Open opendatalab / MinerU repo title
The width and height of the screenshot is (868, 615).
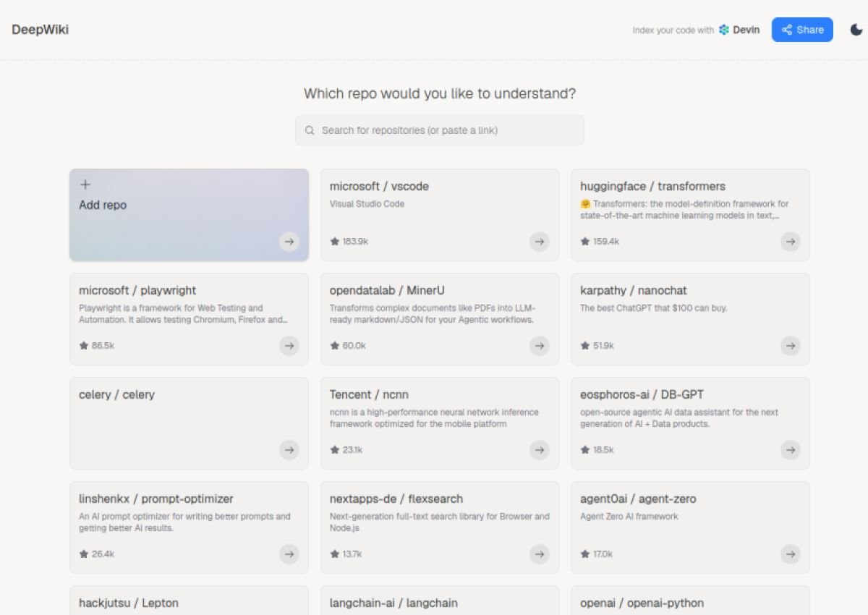[387, 290]
